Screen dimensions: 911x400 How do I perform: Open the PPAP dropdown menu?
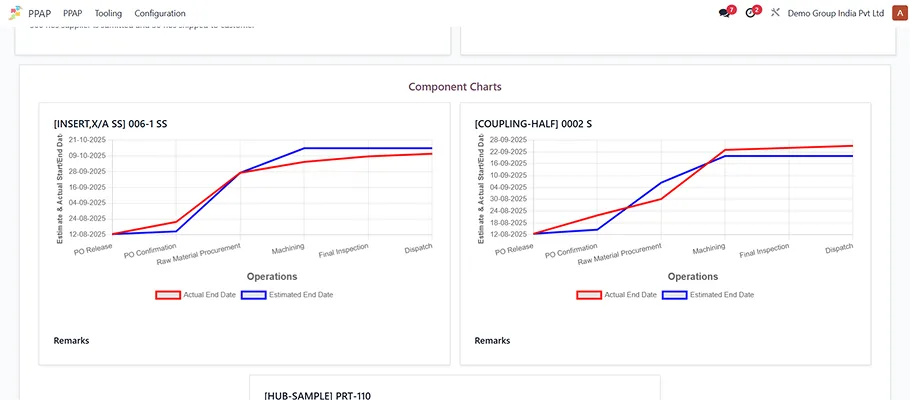point(72,13)
